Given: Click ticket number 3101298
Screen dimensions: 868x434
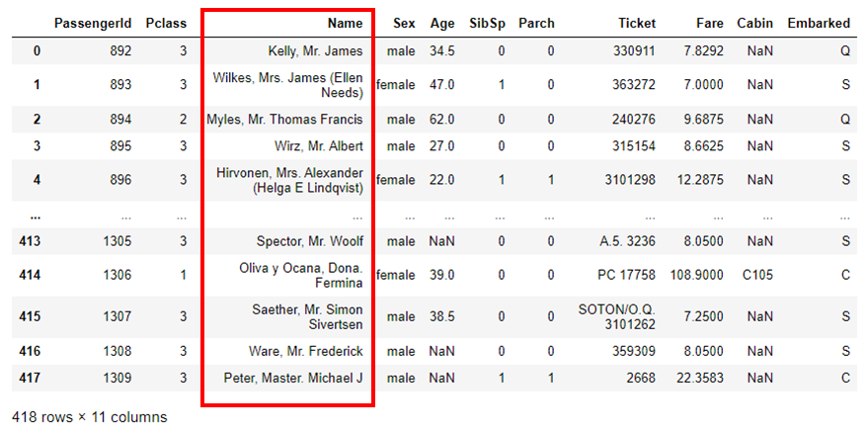Looking at the screenshot, I should (x=631, y=180).
